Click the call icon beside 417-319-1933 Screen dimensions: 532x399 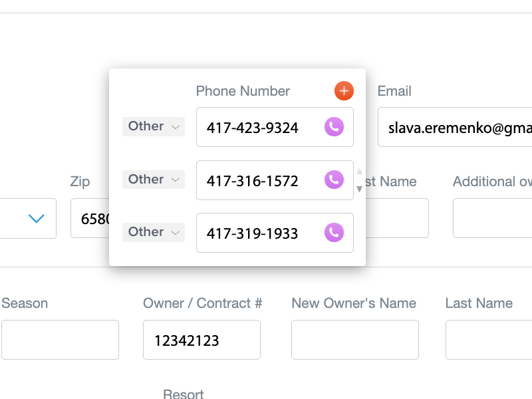coord(333,233)
